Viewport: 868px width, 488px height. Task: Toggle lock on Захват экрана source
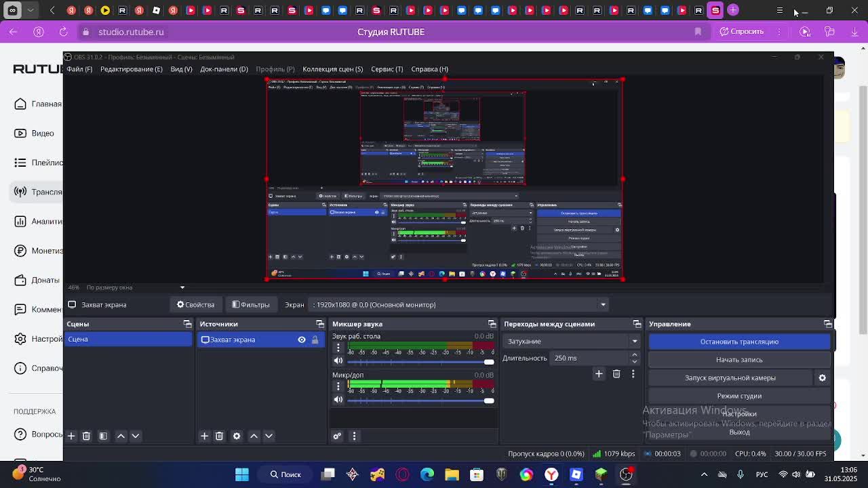[x=315, y=340]
